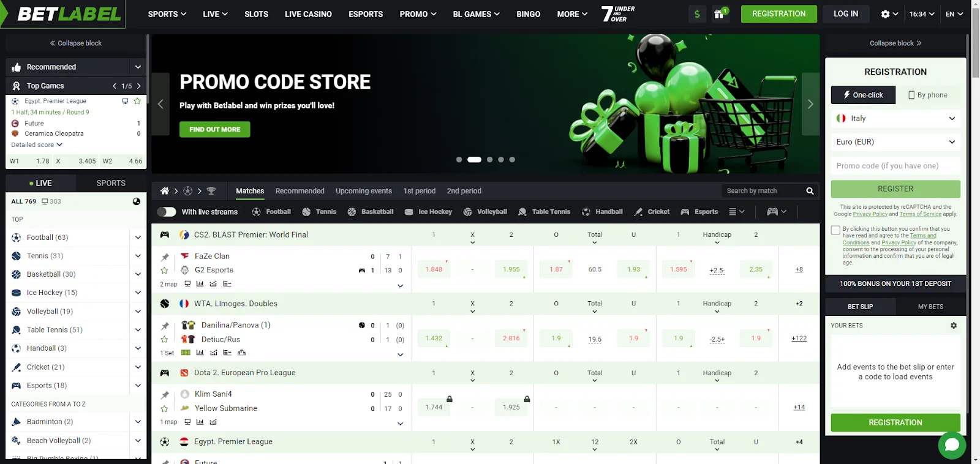Viewport: 980px width, 464px height.
Task: Click the FIND OUT MORE button
Action: (214, 129)
